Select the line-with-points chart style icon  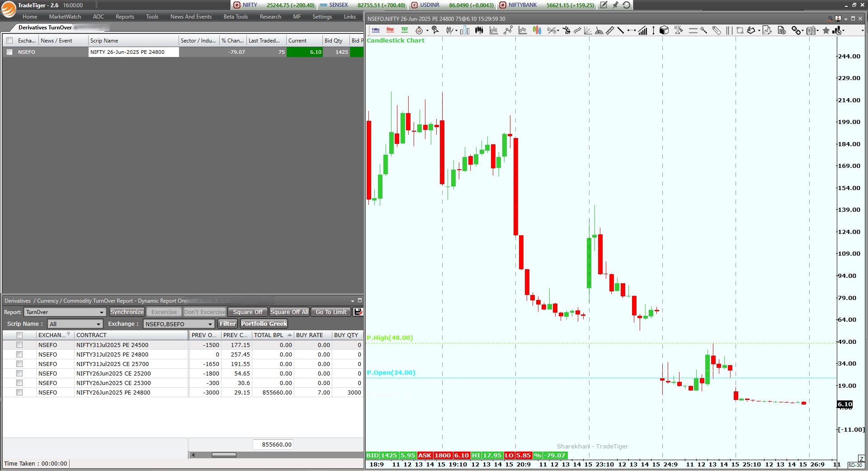508,30
